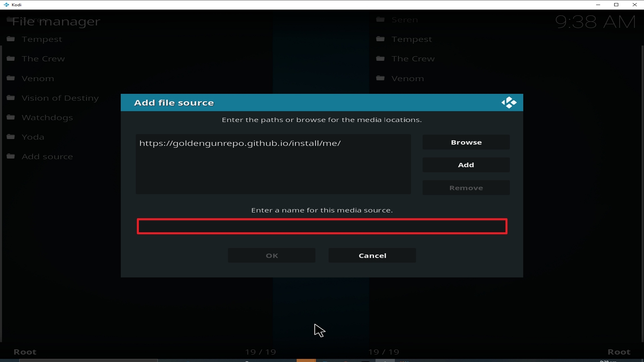Open the Watchdogs folder
The width and height of the screenshot is (644, 362).
[47, 118]
